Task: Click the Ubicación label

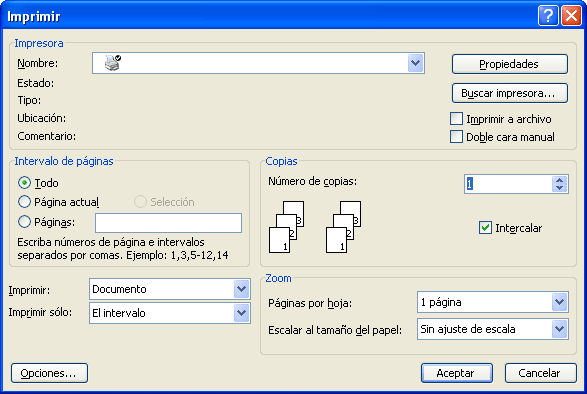Action: coord(42,118)
